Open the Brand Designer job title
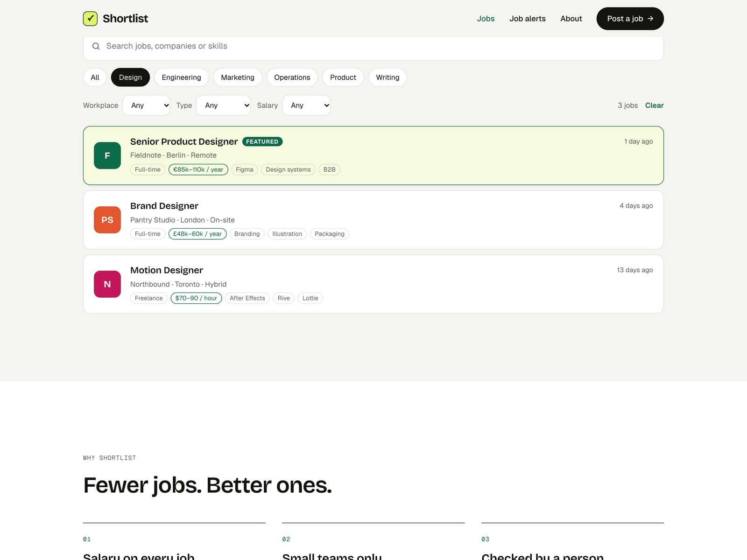The image size is (747, 560). [164, 206]
